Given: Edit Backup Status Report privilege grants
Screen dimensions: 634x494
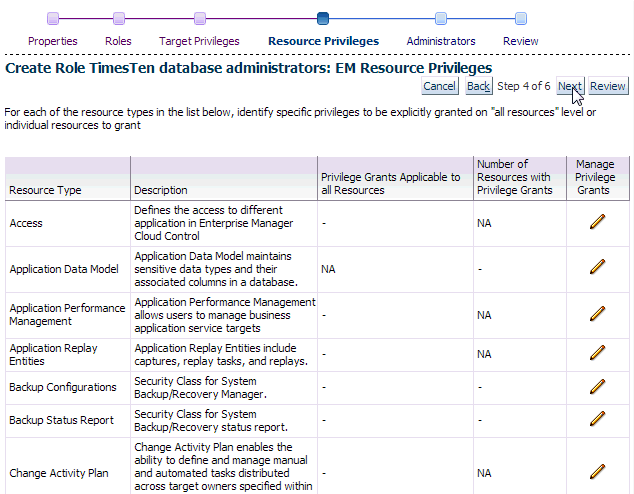Looking at the screenshot, I should (597, 419).
